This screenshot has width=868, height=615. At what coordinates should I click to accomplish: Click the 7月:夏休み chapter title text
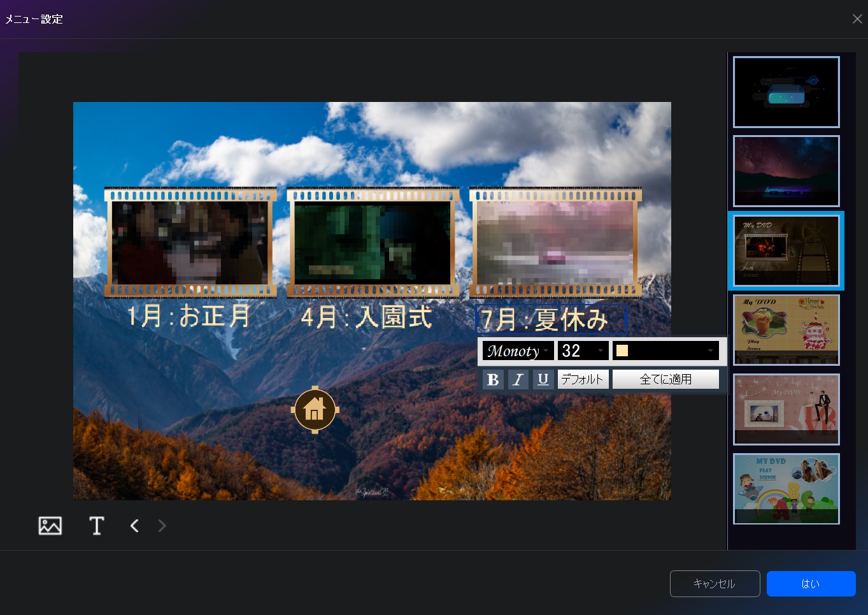click(551, 319)
